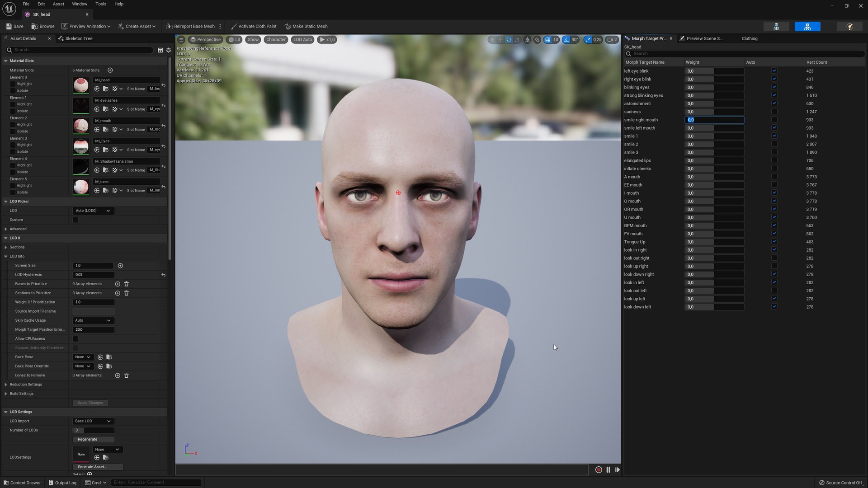The width and height of the screenshot is (868, 488).
Task: Add a new material slot
Action: click(110, 70)
